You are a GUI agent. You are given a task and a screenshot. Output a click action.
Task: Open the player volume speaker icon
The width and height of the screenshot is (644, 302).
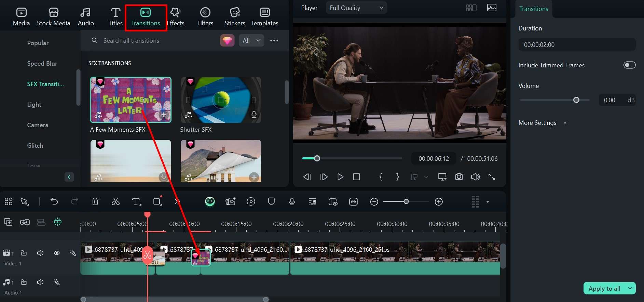[475, 177]
